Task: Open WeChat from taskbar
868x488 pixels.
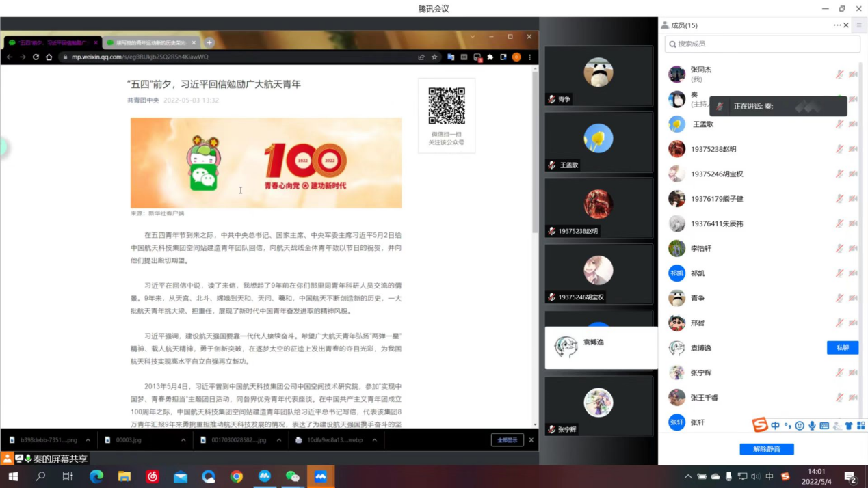Action: [x=293, y=476]
